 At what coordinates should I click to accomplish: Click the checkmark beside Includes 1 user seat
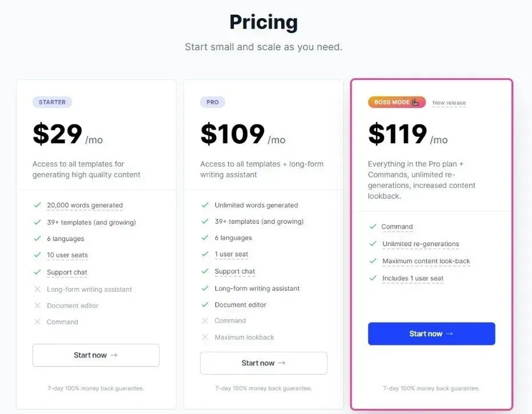point(373,278)
